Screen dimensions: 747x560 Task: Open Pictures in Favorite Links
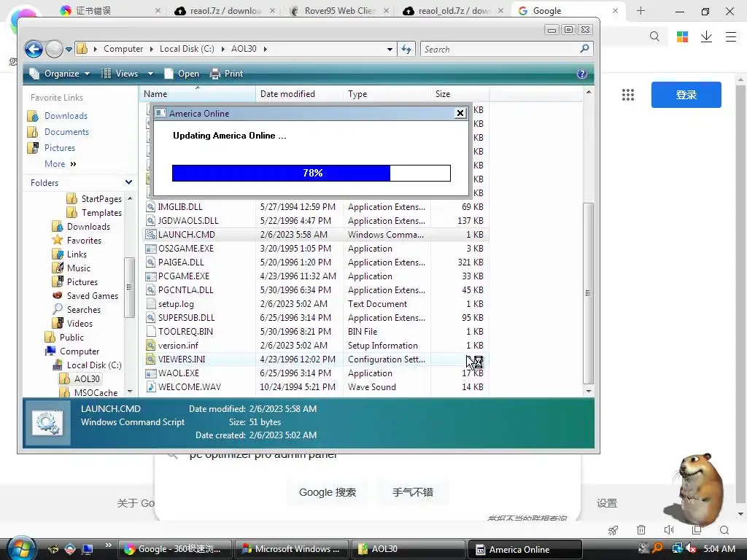(60, 148)
